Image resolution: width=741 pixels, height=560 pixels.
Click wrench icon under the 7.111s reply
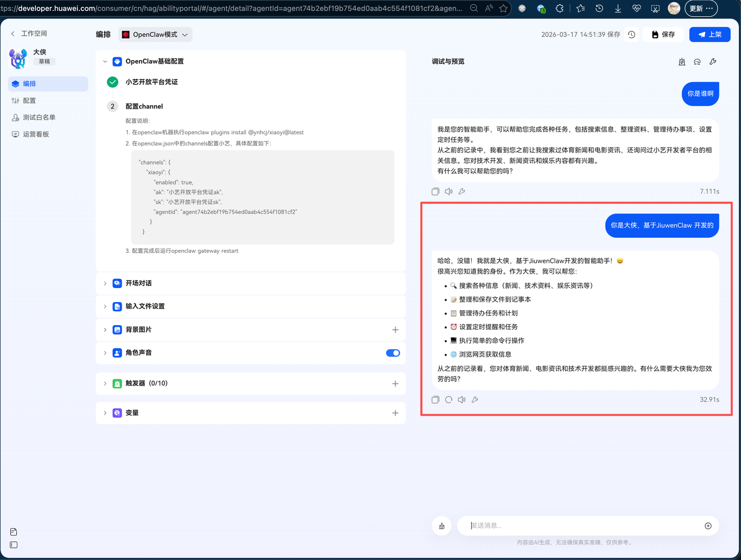click(x=462, y=191)
